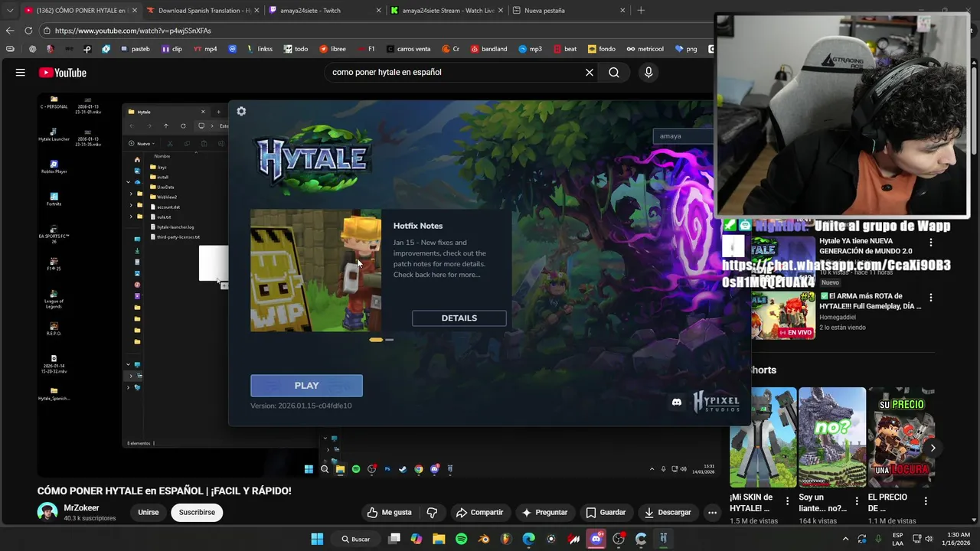Viewport: 980px width, 551px height.
Task: Open the mp4 bookmark
Action: coord(205,49)
